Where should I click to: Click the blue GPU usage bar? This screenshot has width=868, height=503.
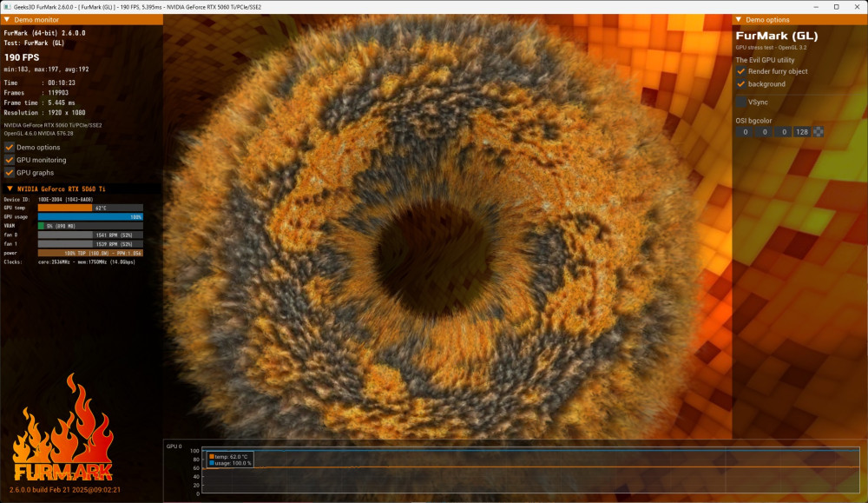(x=90, y=216)
